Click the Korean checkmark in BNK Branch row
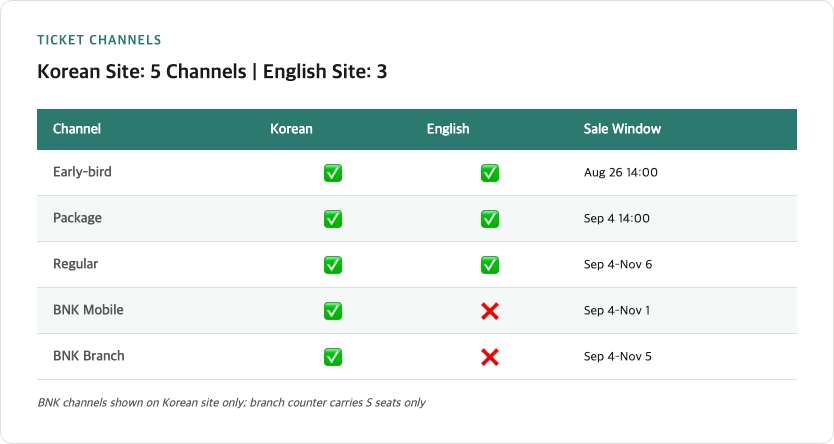 pos(333,357)
